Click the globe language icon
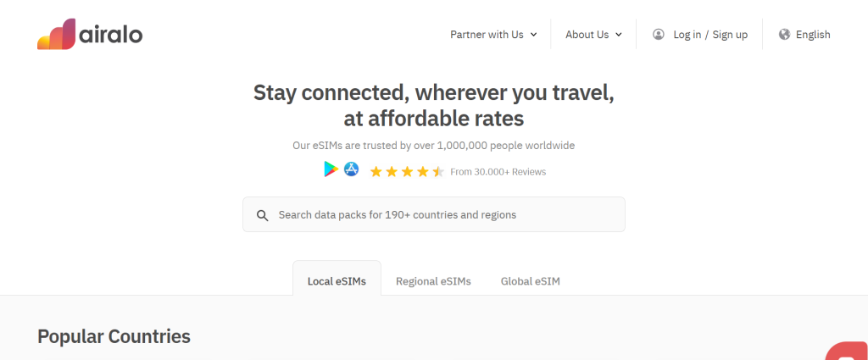 (784, 35)
